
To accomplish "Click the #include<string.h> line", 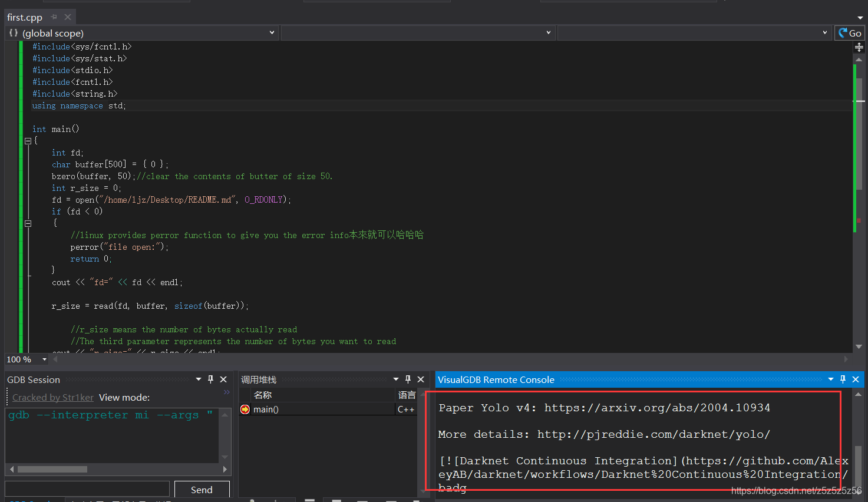I will pos(75,94).
